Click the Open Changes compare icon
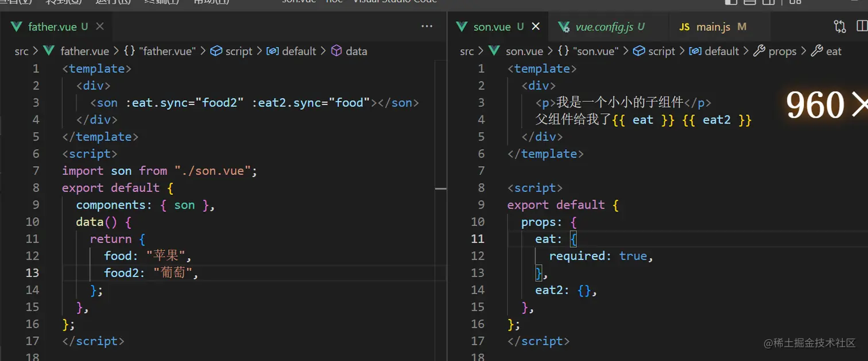Viewport: 868px width, 361px height. (x=840, y=26)
